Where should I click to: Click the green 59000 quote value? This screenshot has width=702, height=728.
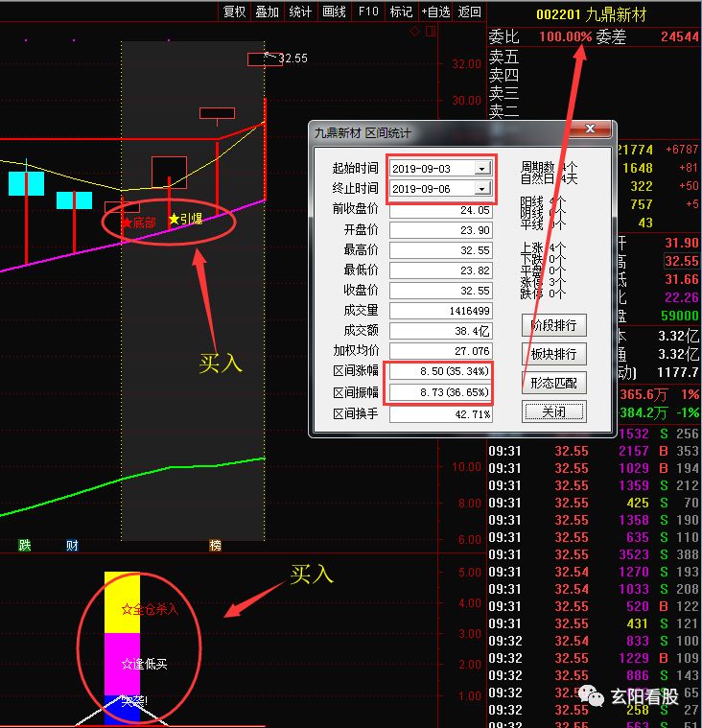coord(680,316)
